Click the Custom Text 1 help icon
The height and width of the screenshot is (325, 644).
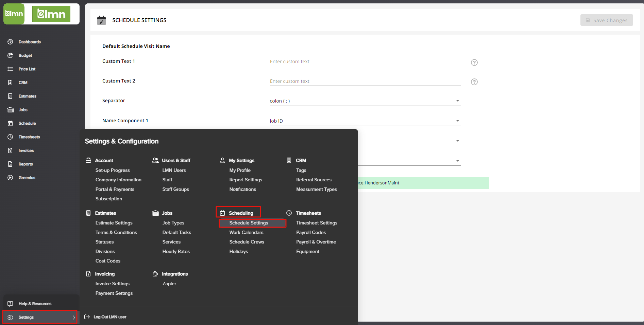(474, 62)
